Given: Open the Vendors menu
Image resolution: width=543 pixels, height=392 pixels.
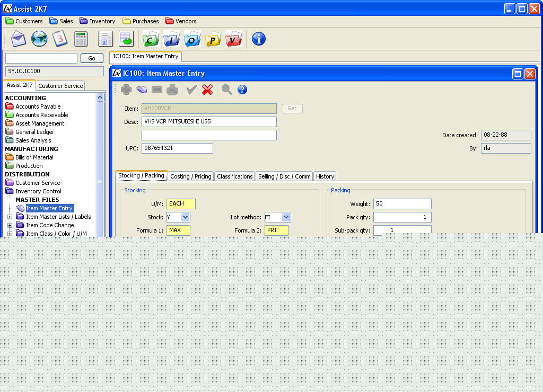Looking at the screenshot, I should [x=181, y=21].
